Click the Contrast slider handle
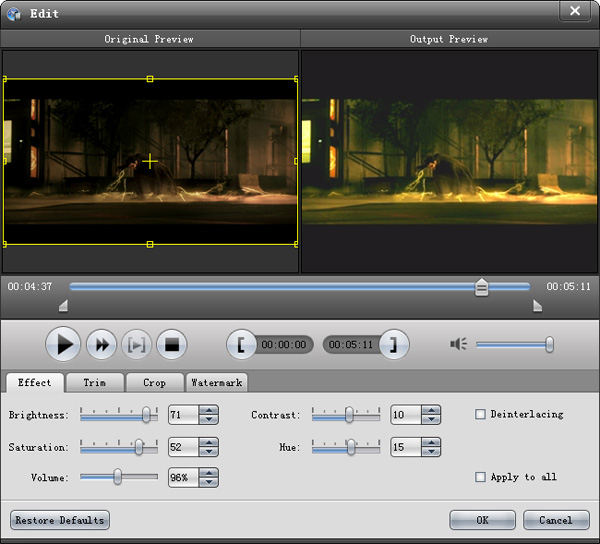Viewport: 600px width, 544px height. (x=349, y=415)
